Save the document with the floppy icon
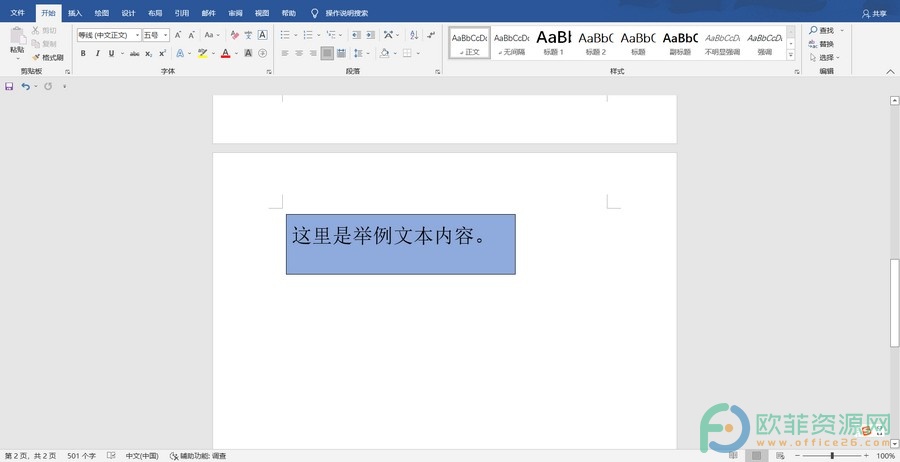 9,86
